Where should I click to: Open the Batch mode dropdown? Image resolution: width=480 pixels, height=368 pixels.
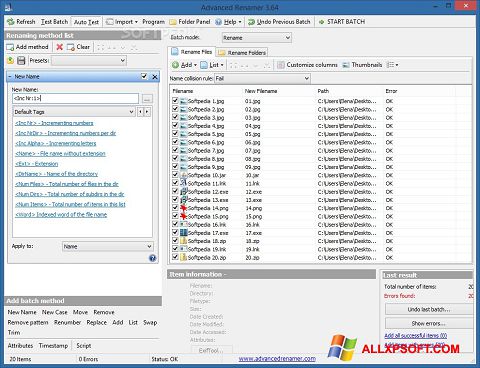pos(257,38)
